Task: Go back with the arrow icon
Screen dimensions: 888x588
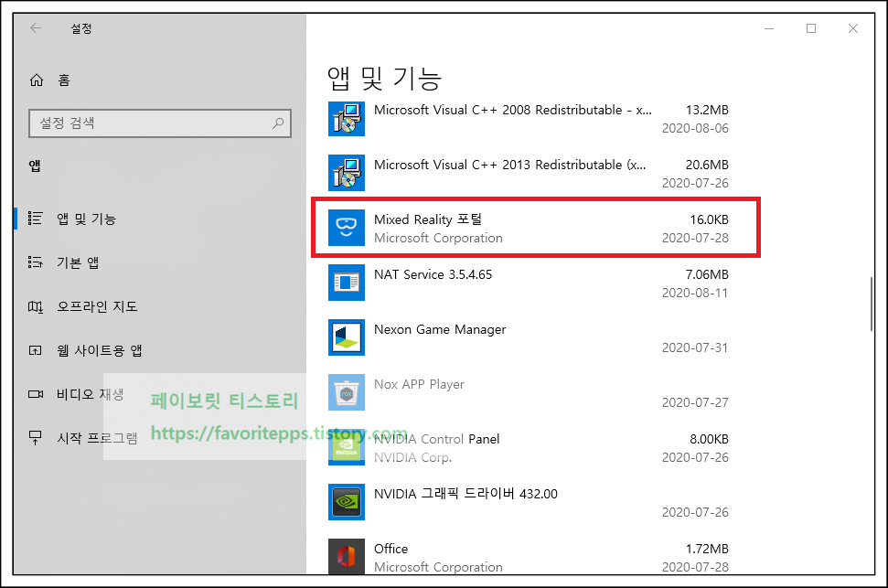Action: (x=36, y=28)
